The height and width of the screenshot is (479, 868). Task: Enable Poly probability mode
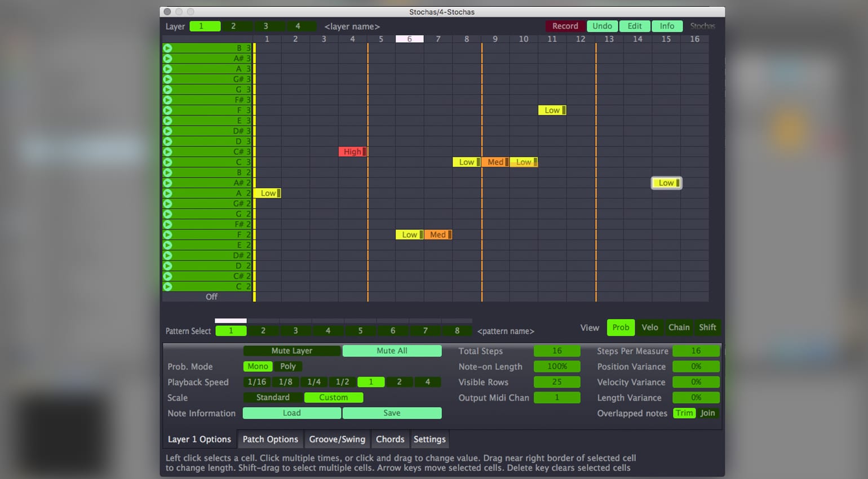tap(288, 366)
